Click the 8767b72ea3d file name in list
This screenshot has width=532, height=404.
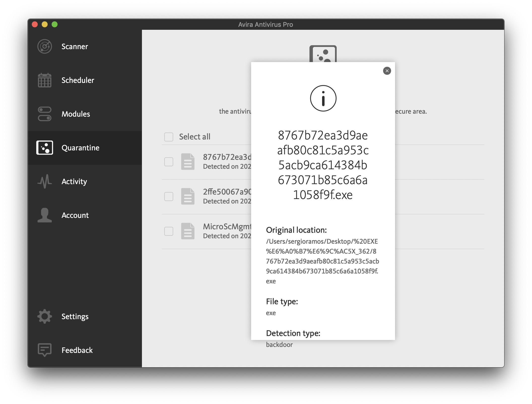pyautogui.click(x=227, y=157)
